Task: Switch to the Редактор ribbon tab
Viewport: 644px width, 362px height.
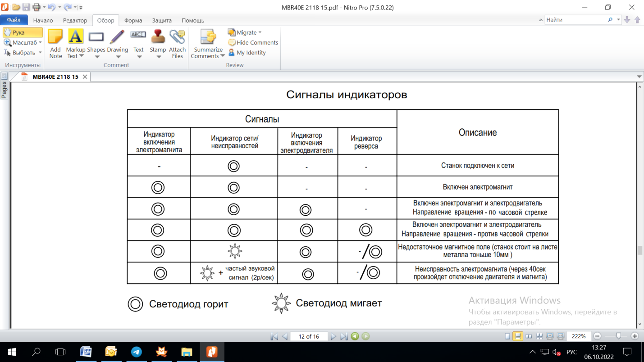Action: [75, 20]
